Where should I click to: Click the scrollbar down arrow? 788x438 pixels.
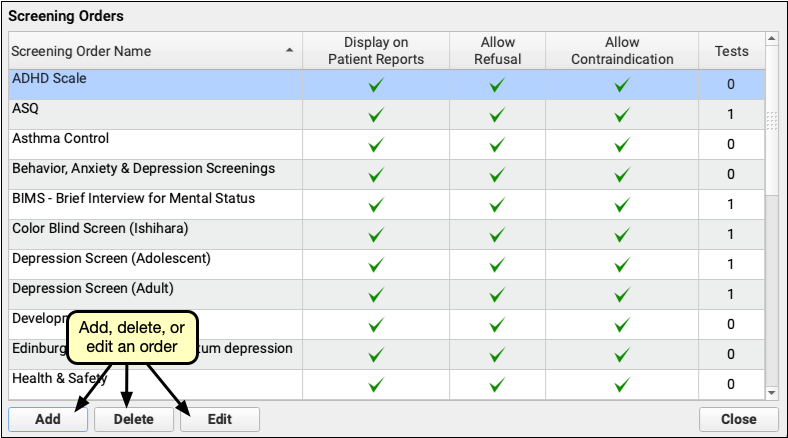771,393
